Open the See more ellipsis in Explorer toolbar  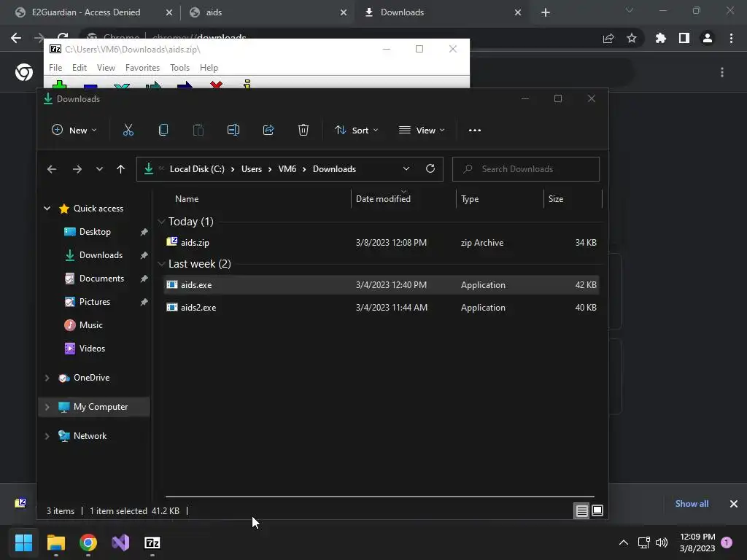tap(474, 130)
